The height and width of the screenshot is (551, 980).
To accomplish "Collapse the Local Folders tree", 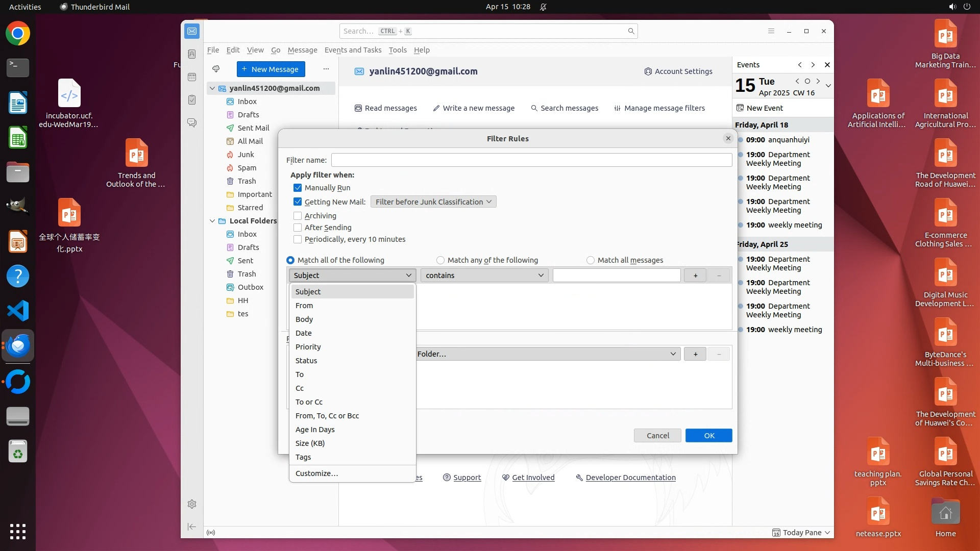I will (212, 221).
